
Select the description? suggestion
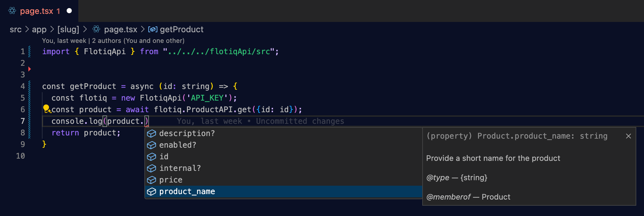284,133
